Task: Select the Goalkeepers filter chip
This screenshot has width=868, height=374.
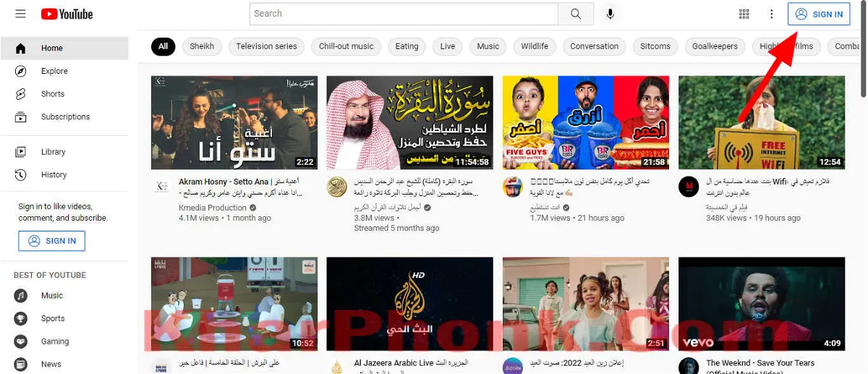Action: pyautogui.click(x=715, y=46)
